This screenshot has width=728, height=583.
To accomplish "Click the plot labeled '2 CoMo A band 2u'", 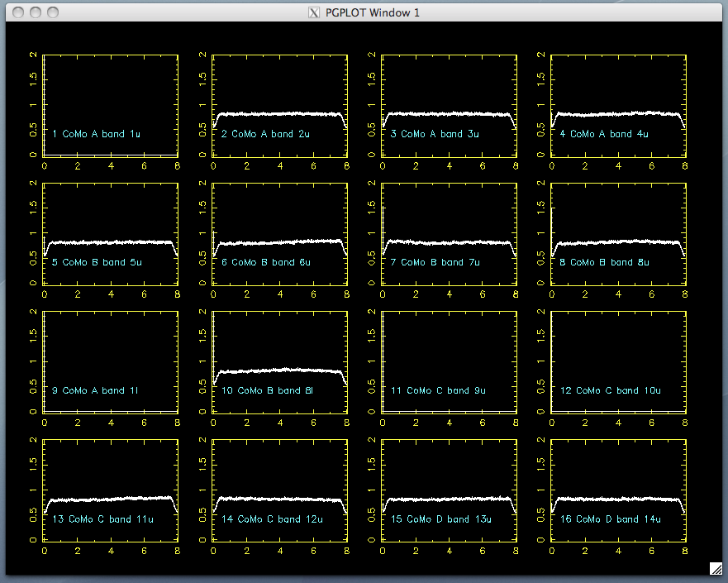I will point(280,105).
